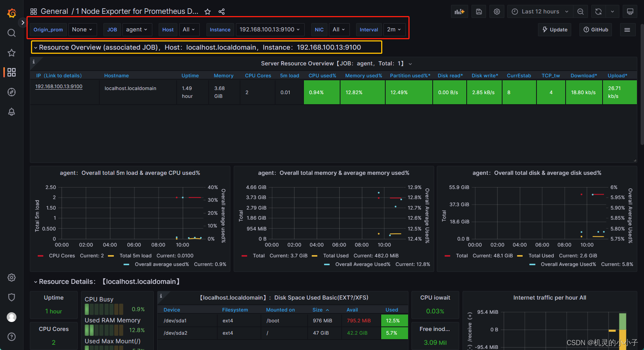Open dashboard settings gear in top bar
This screenshot has height=350, width=644.
497,12
